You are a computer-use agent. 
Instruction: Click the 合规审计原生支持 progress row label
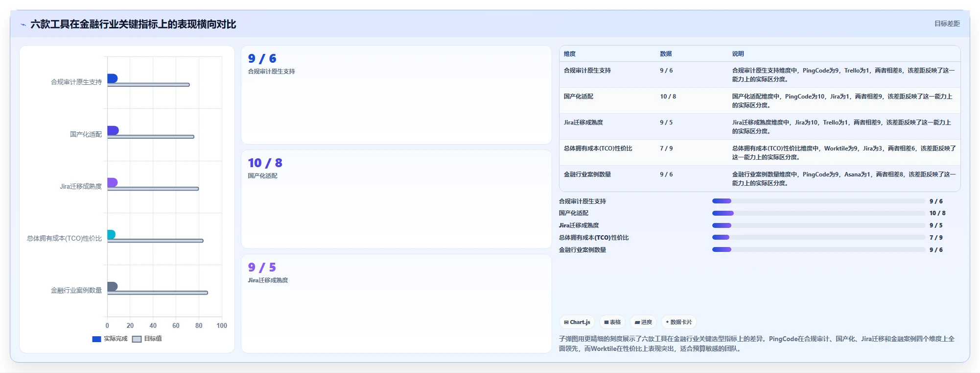pos(583,201)
